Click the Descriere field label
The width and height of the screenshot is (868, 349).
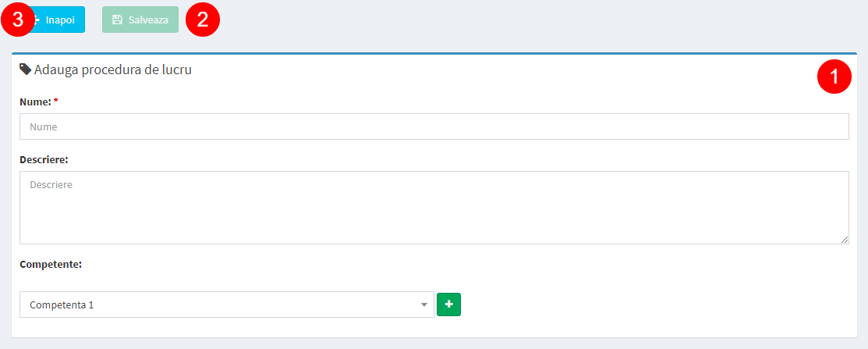44,159
